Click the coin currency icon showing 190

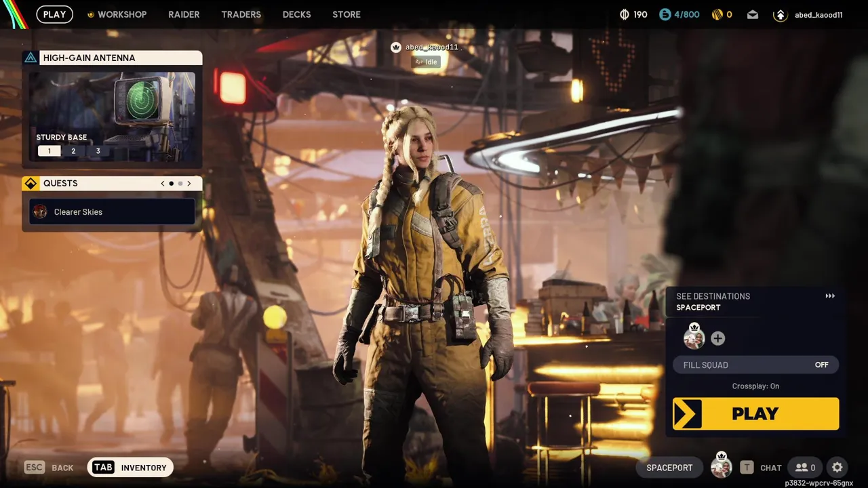click(x=625, y=14)
